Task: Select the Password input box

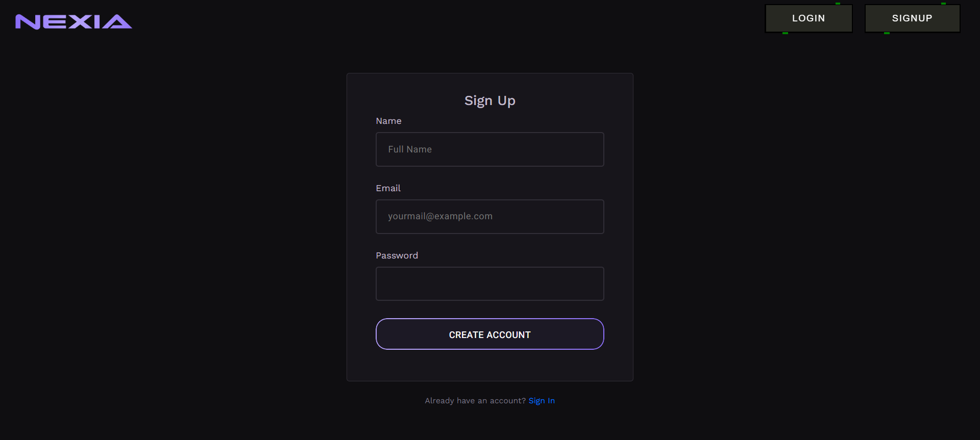Action: 489,283
